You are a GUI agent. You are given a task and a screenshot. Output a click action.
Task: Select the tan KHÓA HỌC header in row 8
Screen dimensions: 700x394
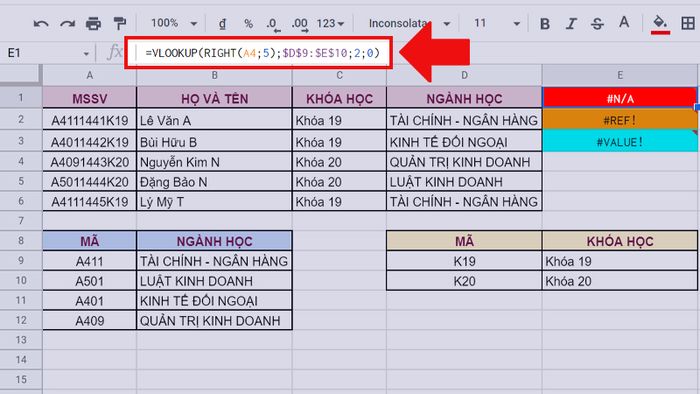[620, 241]
